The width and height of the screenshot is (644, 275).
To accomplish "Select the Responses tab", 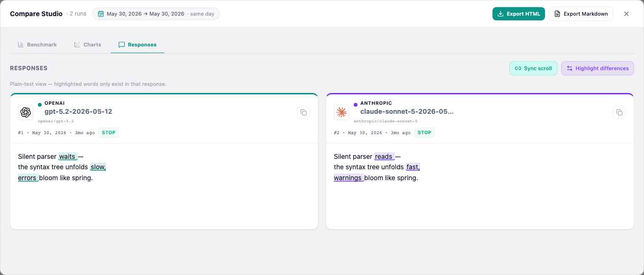I will (137, 45).
